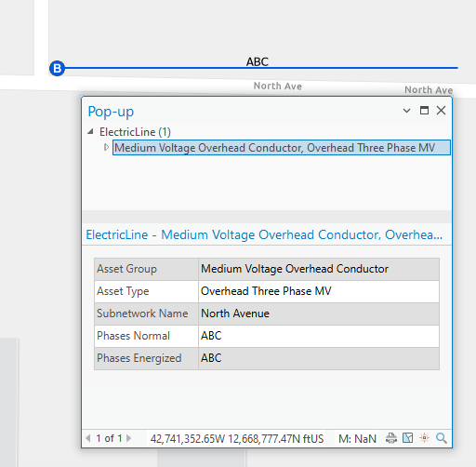This screenshot has width=476, height=467.
Task: Click the Asset Type value cell
Action: click(319, 291)
